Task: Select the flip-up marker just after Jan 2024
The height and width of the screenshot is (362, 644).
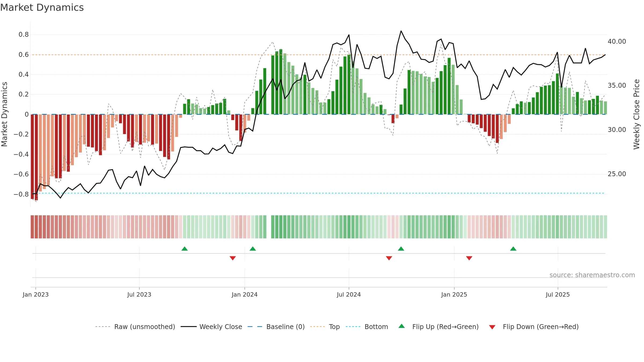Action: (253, 249)
